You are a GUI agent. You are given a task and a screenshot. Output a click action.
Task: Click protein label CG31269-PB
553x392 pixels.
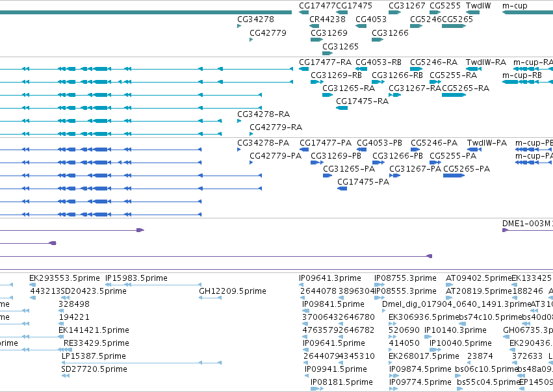pyautogui.click(x=336, y=156)
